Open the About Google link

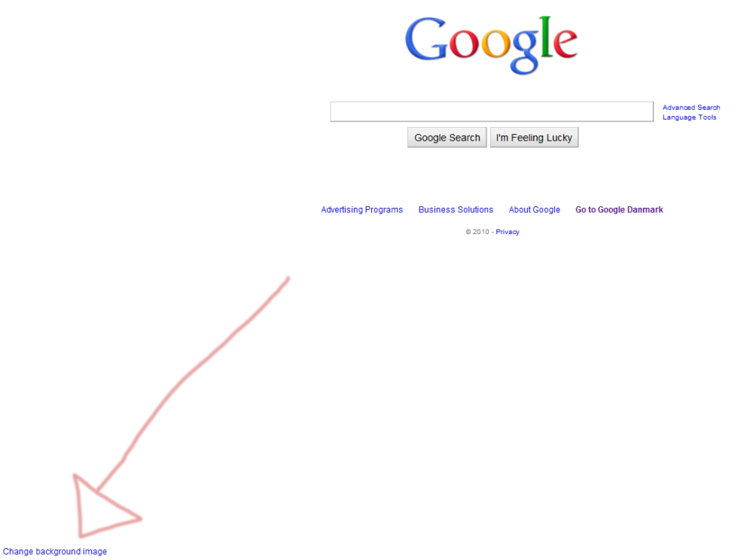pyautogui.click(x=535, y=210)
